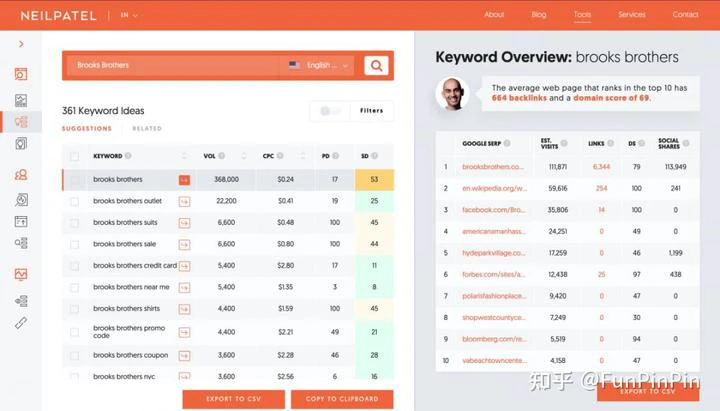720x411 pixels.
Task: Toggle the switch next to Filters
Action: tap(330, 111)
